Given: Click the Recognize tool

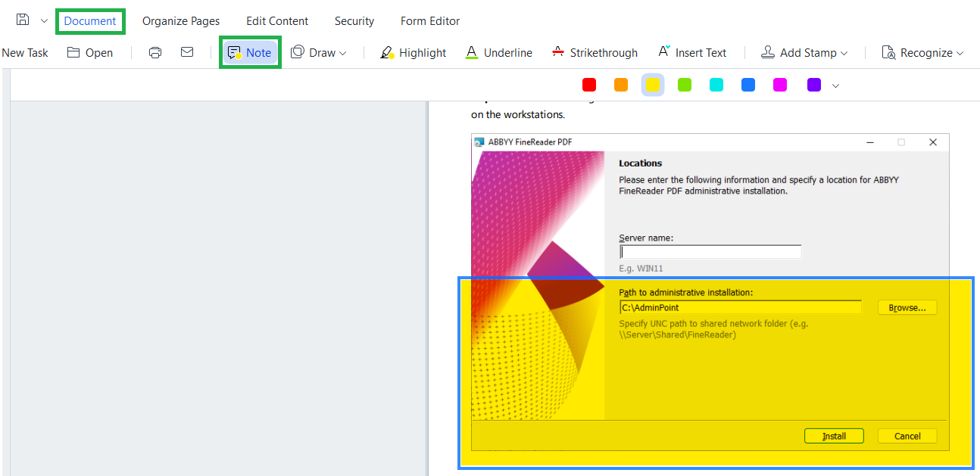Looking at the screenshot, I should point(917,52).
